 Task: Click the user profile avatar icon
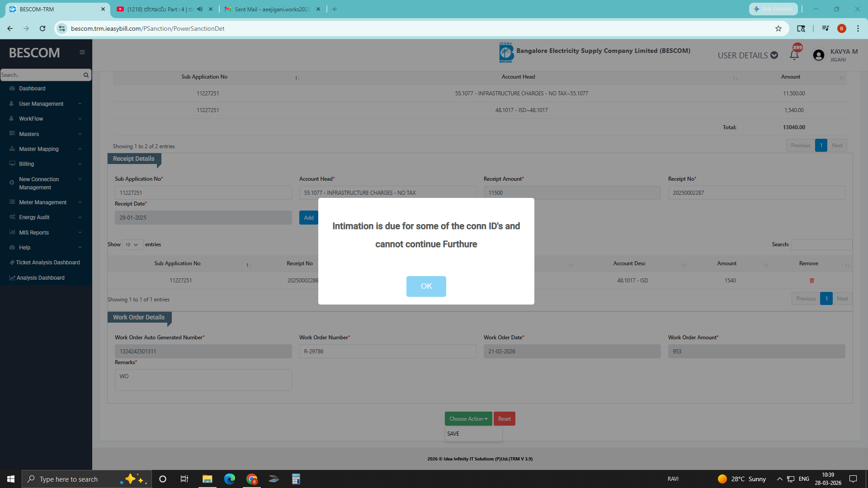pos(818,55)
